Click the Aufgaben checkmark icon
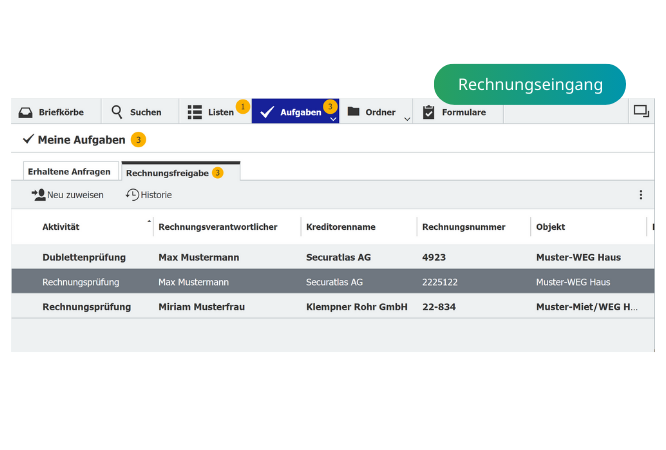The height and width of the screenshot is (450, 666). pyautogui.click(x=267, y=112)
